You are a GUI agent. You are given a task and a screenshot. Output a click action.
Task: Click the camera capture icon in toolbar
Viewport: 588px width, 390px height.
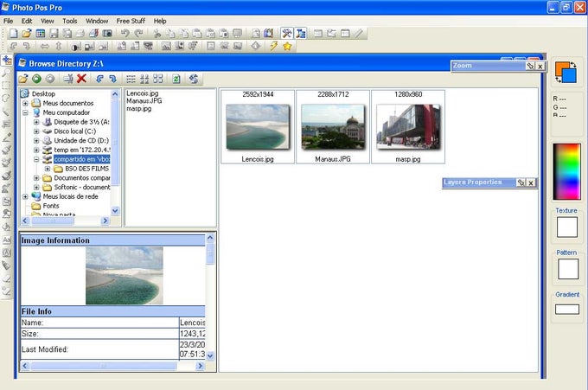click(107, 34)
